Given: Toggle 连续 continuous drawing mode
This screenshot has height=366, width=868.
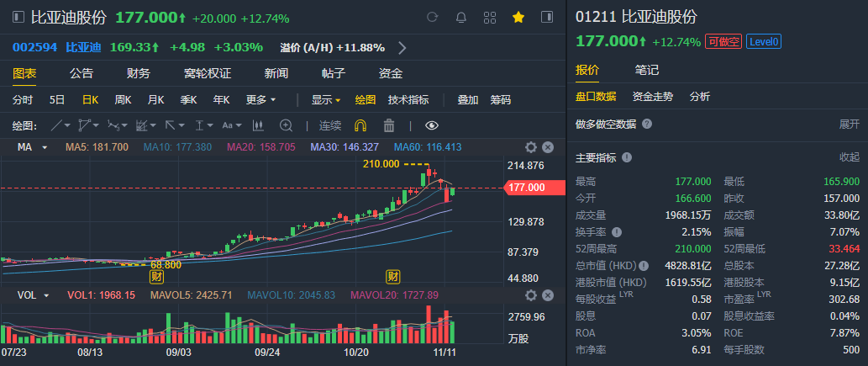Looking at the screenshot, I should point(330,126).
